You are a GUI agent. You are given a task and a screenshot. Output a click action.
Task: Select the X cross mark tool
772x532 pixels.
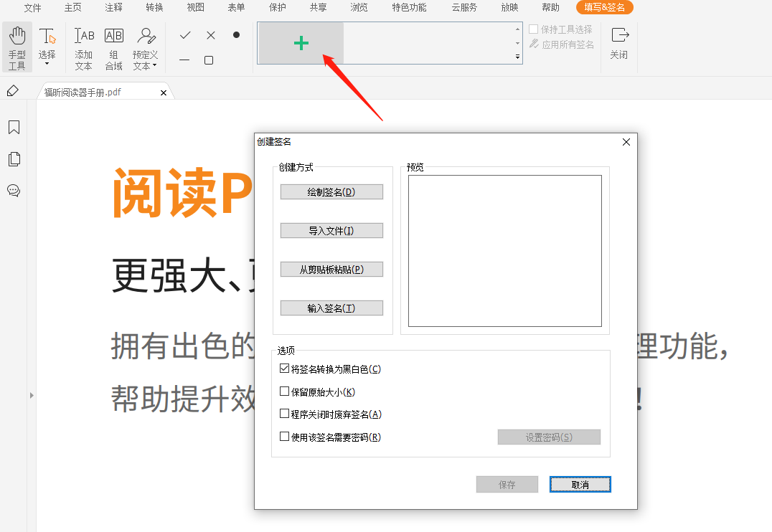pos(211,35)
